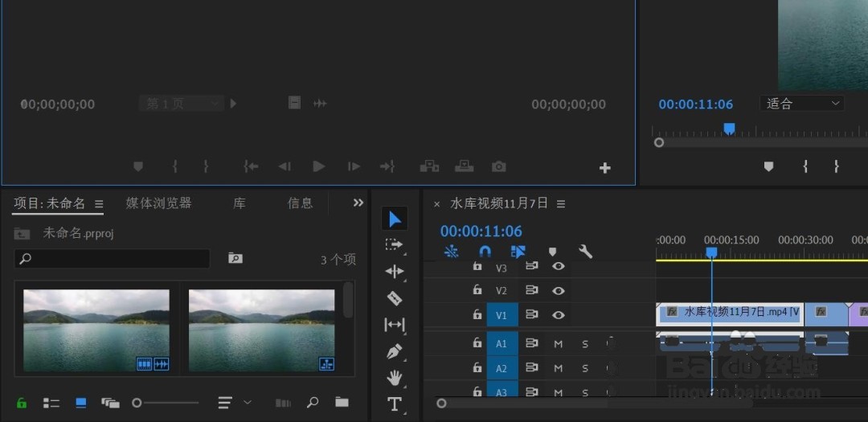Viewport: 868px width, 422px height.
Task: Click the insert-as-nest sequence icon
Action: pos(452,252)
